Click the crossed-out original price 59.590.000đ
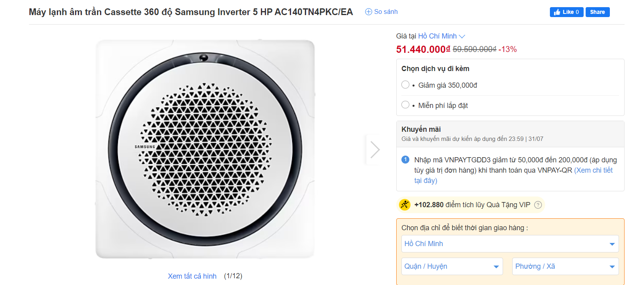Image resolution: width=644 pixels, height=285 pixels. pyautogui.click(x=474, y=49)
